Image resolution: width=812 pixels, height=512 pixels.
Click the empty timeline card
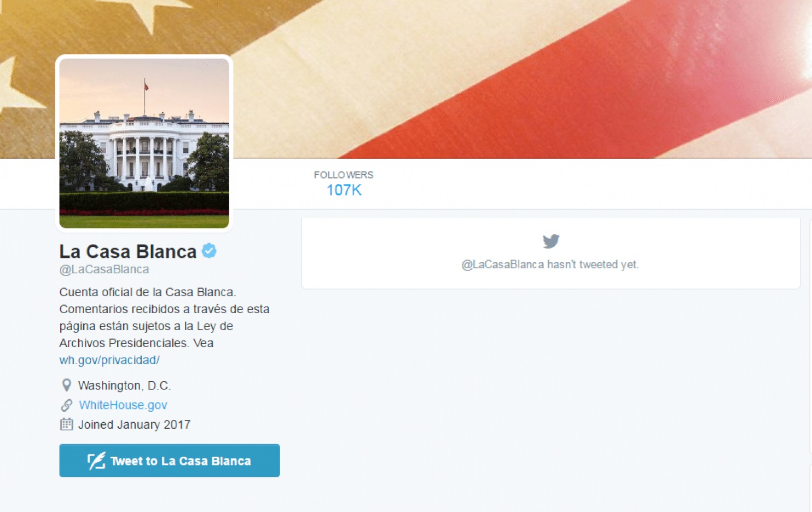(551, 254)
